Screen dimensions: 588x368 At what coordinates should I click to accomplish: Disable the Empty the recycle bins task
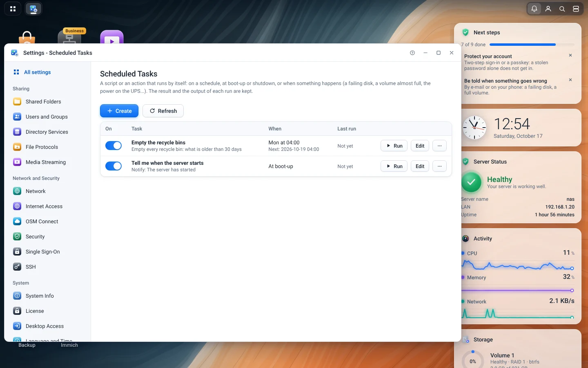(x=114, y=146)
